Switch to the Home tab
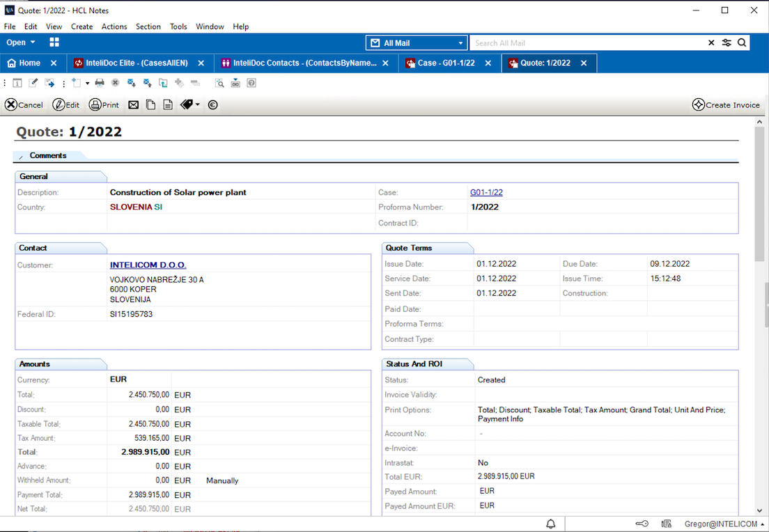This screenshot has width=769, height=532. tap(24, 63)
